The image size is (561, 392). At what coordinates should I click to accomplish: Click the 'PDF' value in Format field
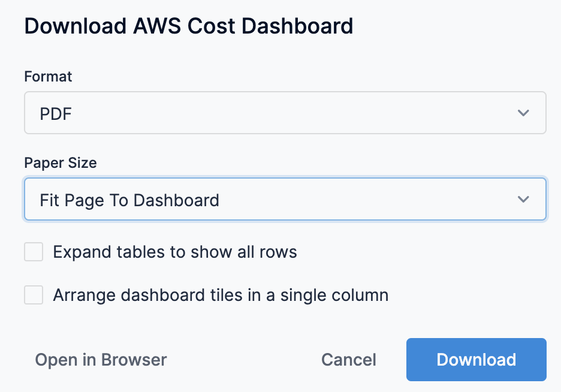56,113
